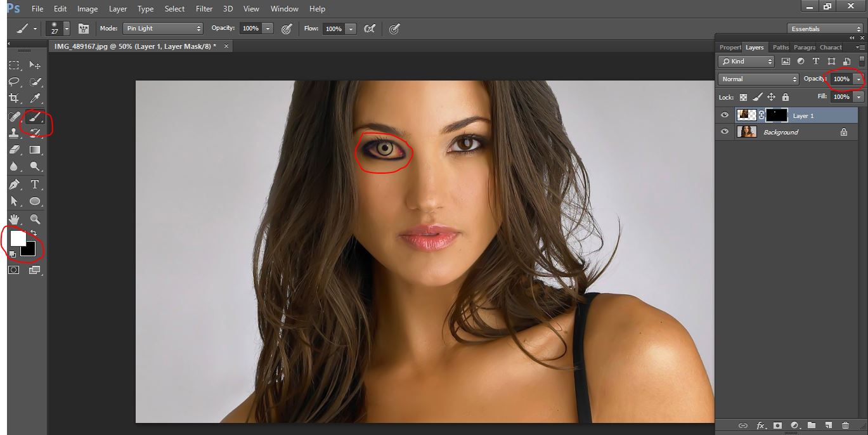
Task: Click the Hand tool
Action: coord(14,219)
